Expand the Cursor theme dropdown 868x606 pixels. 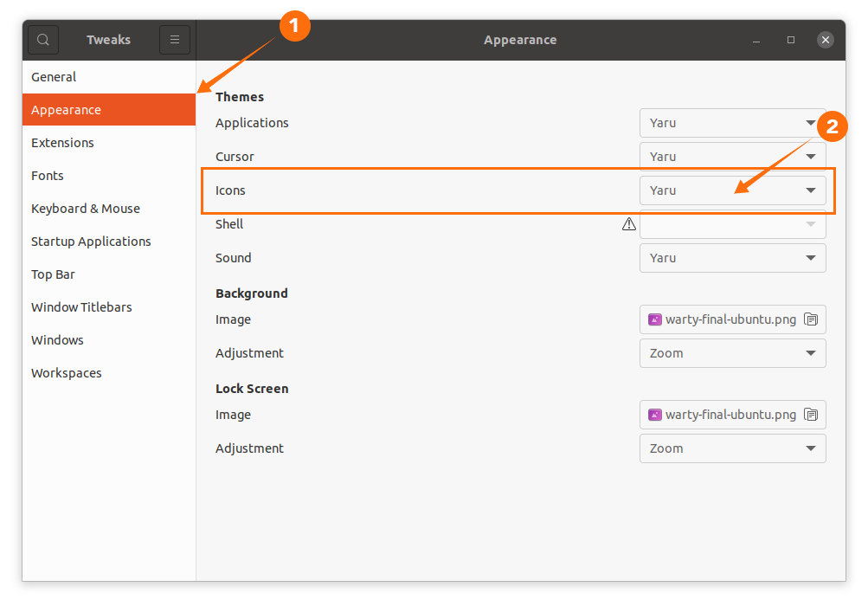click(x=732, y=157)
